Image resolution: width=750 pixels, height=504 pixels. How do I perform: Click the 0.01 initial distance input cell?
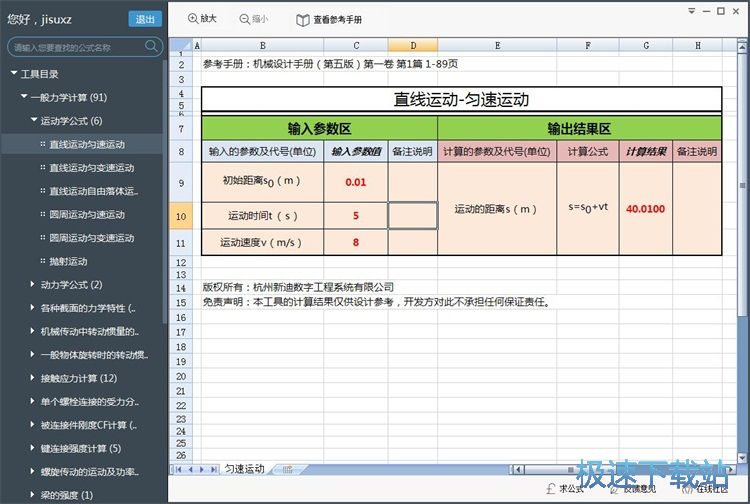click(x=355, y=182)
